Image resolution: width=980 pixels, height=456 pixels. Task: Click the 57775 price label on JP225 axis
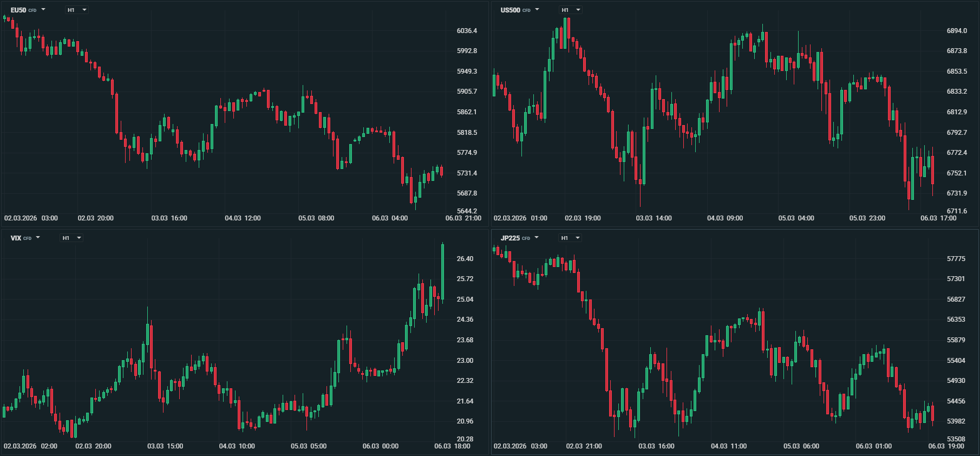click(x=956, y=259)
